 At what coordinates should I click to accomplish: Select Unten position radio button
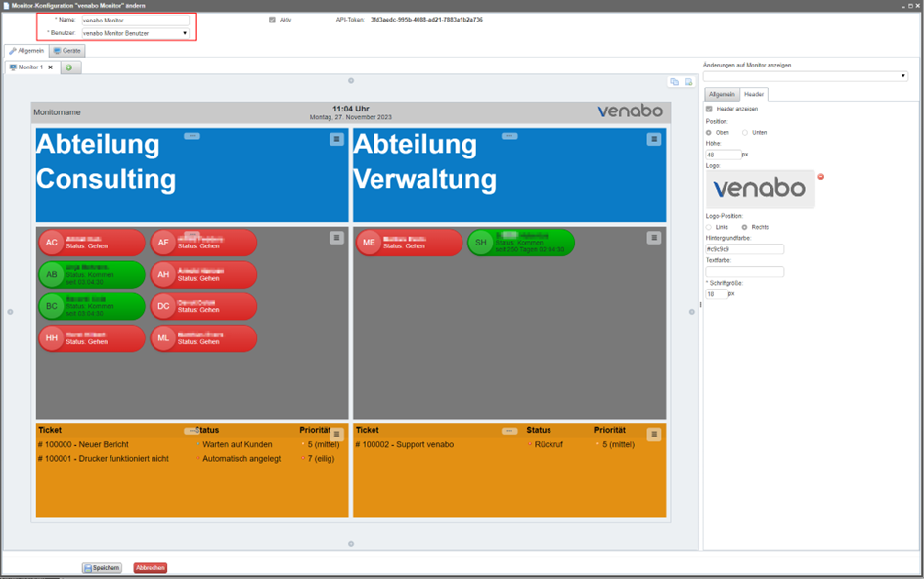745,132
